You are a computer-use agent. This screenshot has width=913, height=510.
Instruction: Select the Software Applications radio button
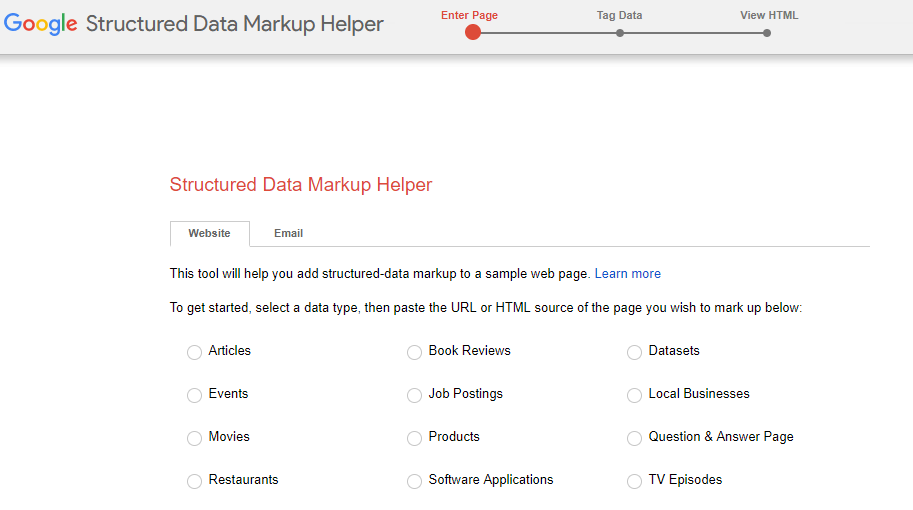pos(415,481)
